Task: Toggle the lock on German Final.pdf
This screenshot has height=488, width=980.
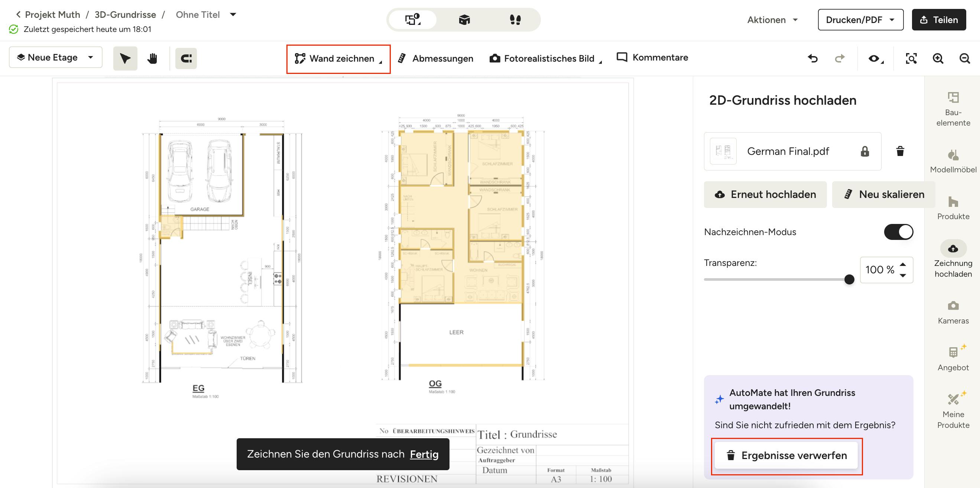Action: pyautogui.click(x=865, y=152)
